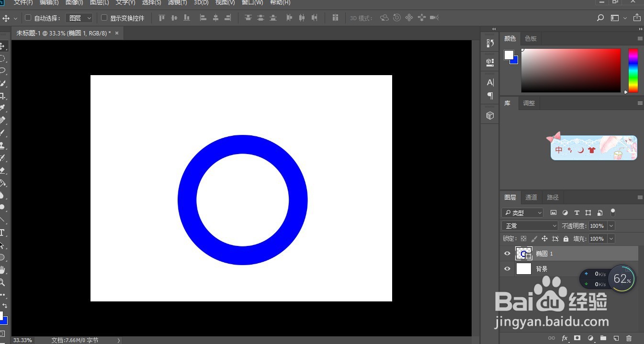Create a new layer group
This screenshot has height=344, width=644.
(x=603, y=338)
